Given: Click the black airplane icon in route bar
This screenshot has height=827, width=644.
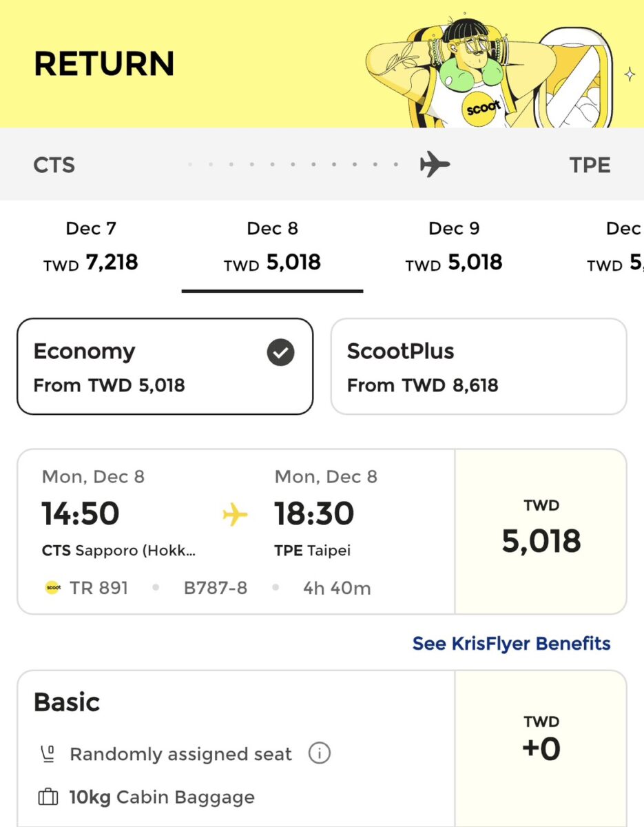Looking at the screenshot, I should pos(435,165).
